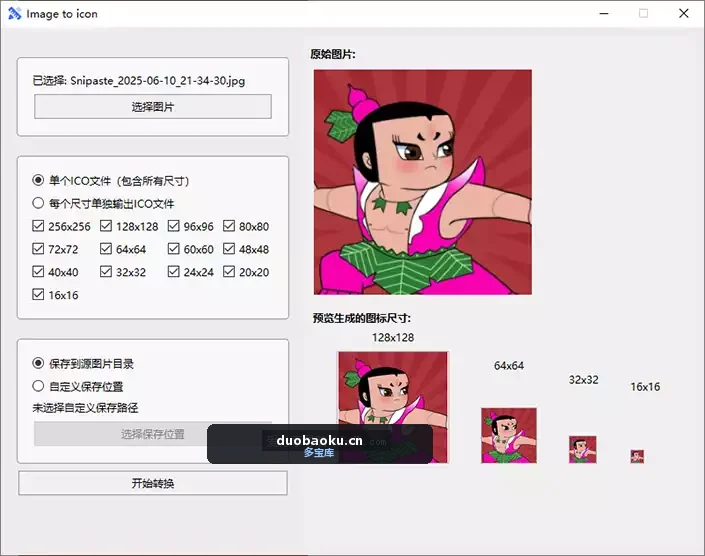Screen dimensions: 705x556
Task: Click the Image to icon app icon
Action: (x=14, y=13)
